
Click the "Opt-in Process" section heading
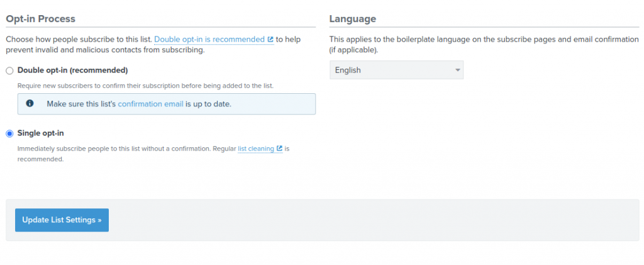tap(41, 18)
